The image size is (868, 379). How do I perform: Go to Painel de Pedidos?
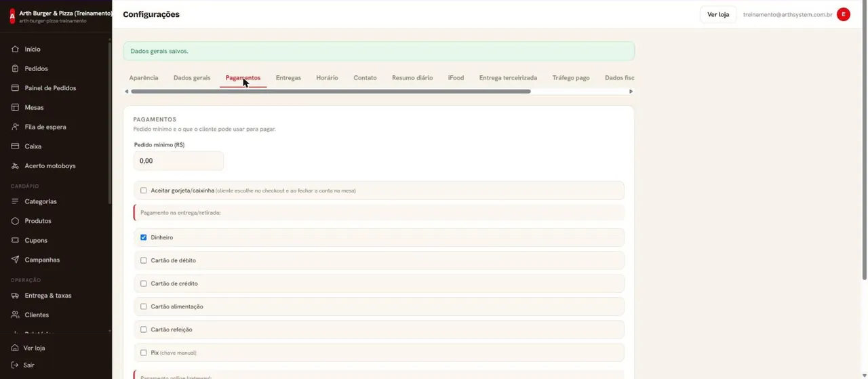point(50,88)
